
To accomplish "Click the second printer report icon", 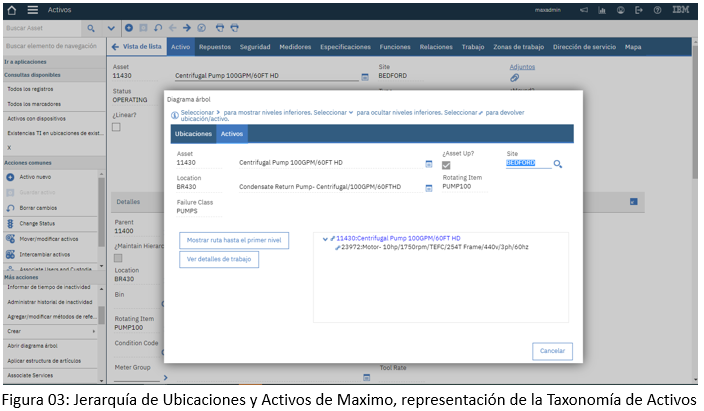I will pyautogui.click(x=234, y=28).
